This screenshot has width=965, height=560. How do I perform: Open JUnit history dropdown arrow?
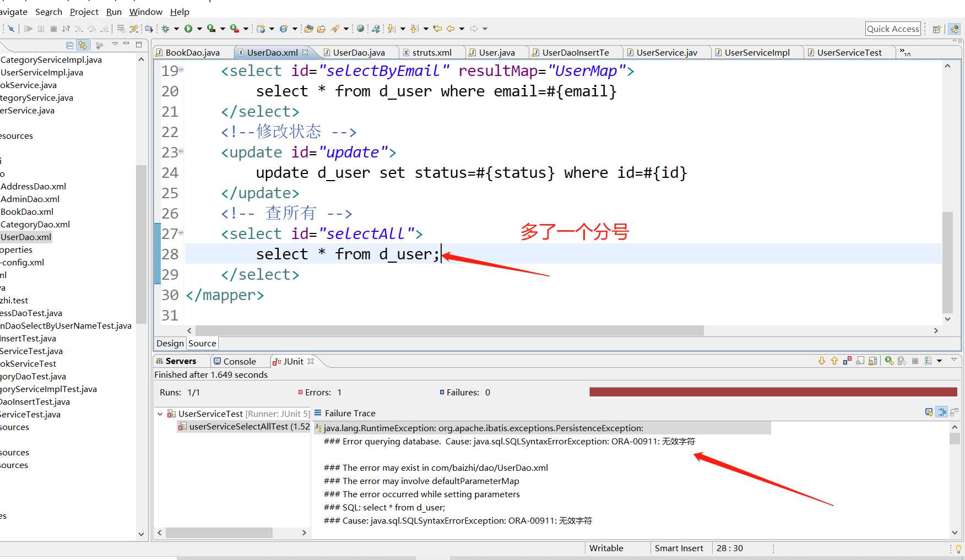click(x=940, y=361)
